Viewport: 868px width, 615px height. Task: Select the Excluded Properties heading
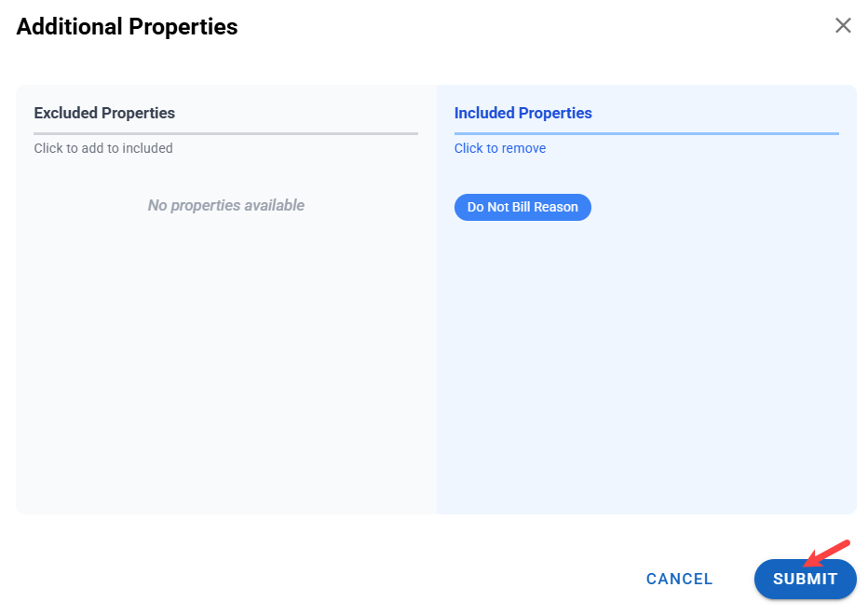[x=104, y=113]
